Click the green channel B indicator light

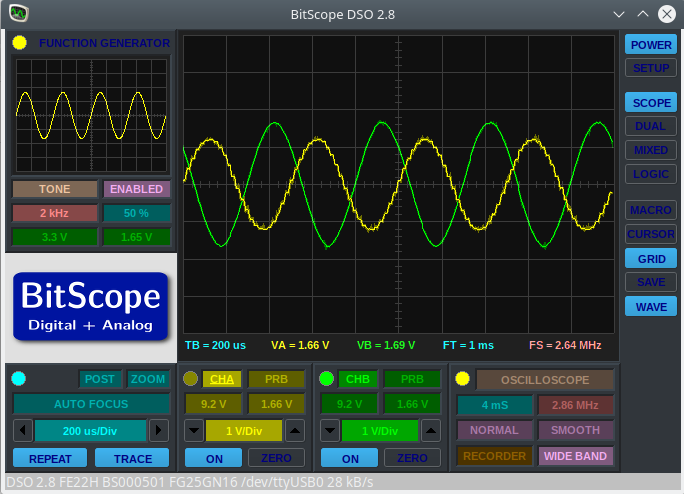point(326,378)
